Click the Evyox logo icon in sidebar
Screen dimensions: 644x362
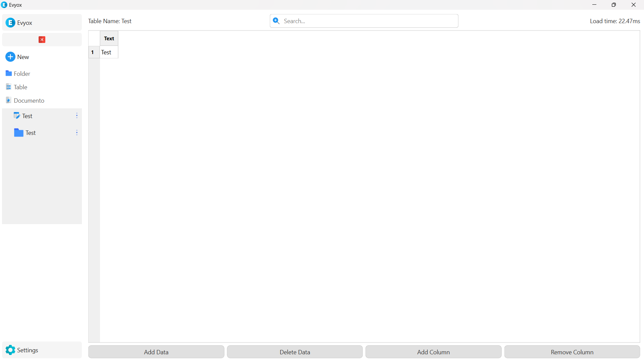10,22
